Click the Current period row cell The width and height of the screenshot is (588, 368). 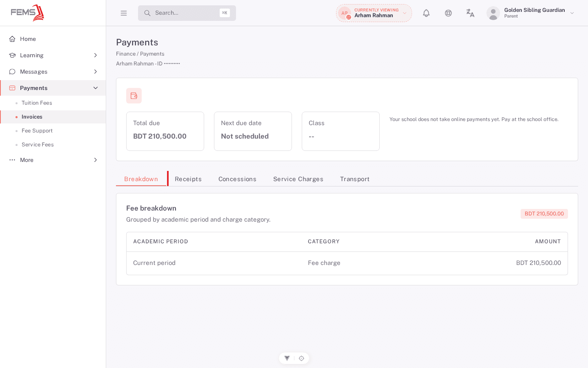tap(154, 263)
